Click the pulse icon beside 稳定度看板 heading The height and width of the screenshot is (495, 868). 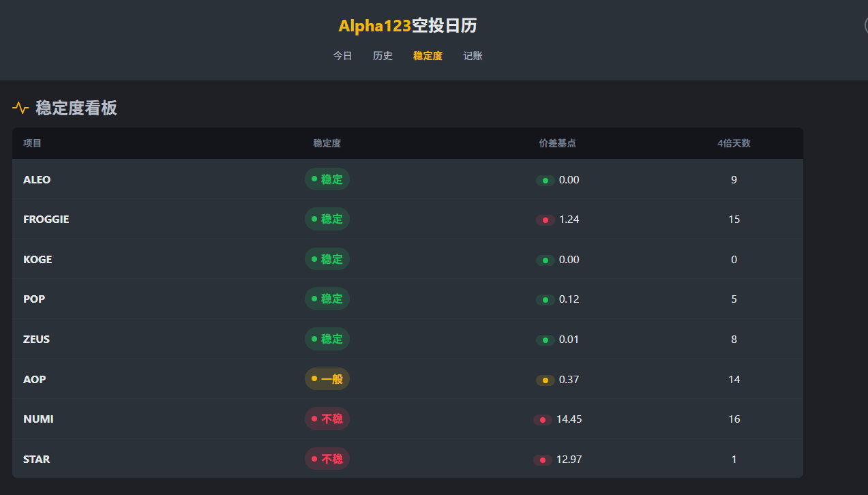20,108
